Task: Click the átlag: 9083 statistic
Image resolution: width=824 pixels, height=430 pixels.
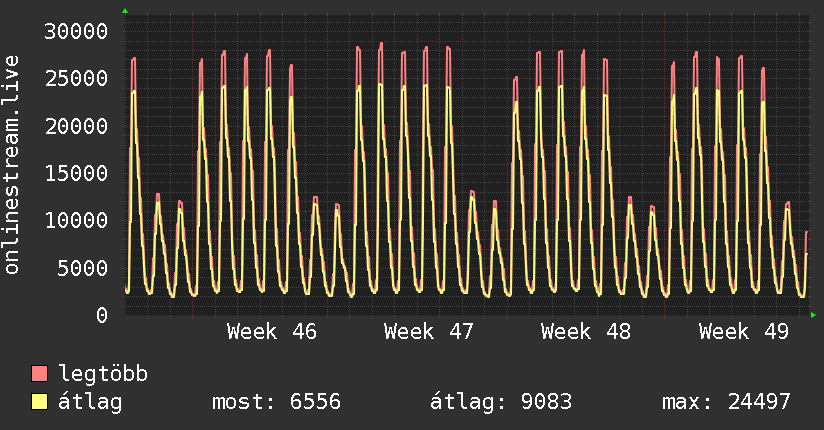Action: click(501, 402)
